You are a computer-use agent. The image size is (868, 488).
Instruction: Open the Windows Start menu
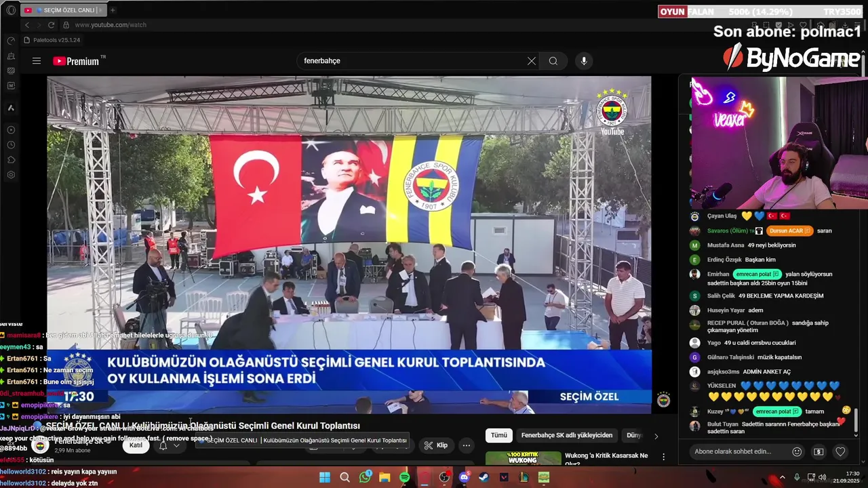325,477
